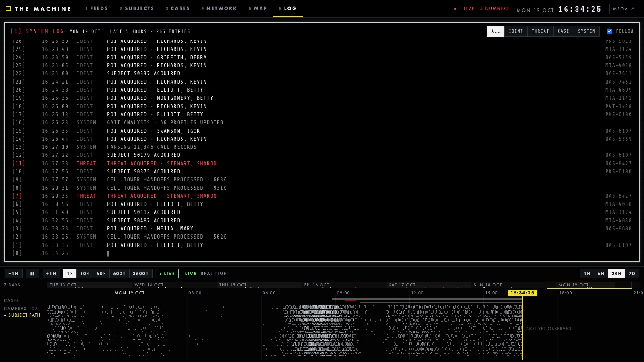Image resolution: width=644 pixels, height=362 pixels.
Task: Open the MPOV external view button
Action: [x=623, y=8]
